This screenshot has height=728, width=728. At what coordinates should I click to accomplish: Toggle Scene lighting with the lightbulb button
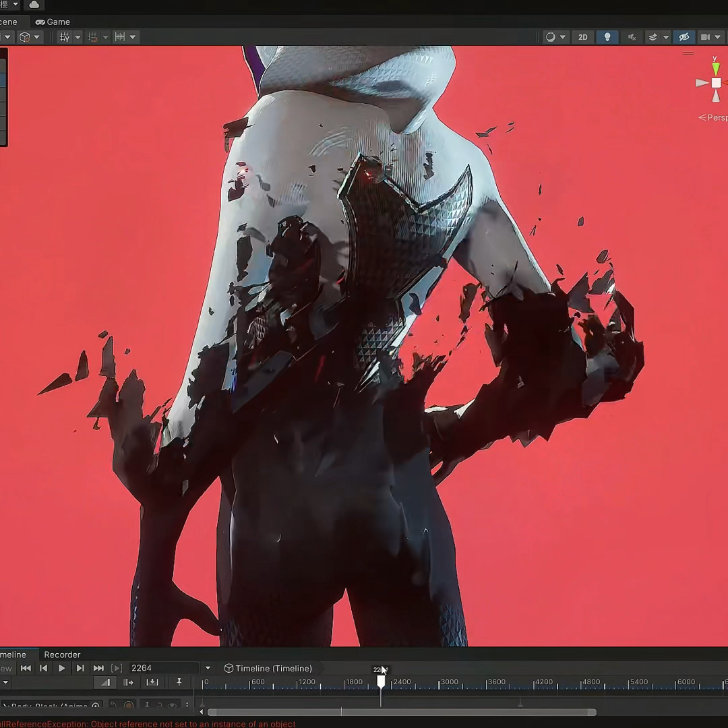pyautogui.click(x=607, y=37)
